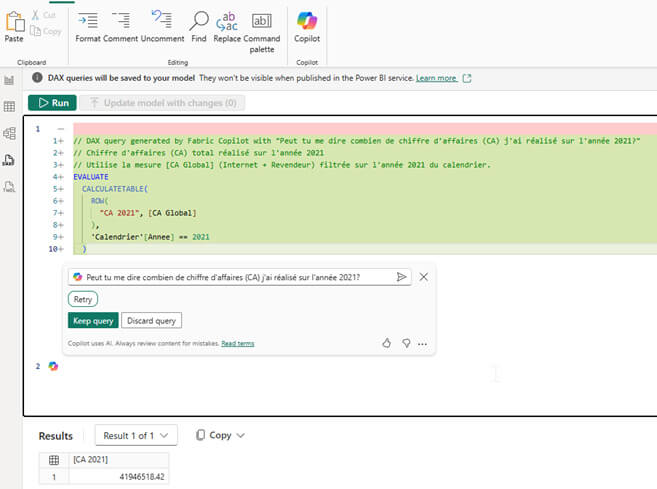Switch to Report view in left sidebar

10,79
